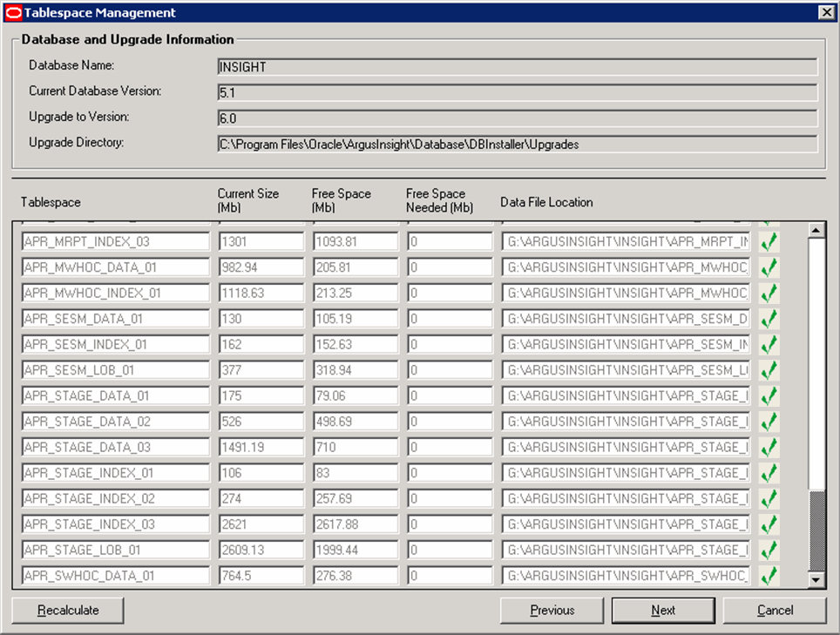Select the APR_STAGE_DATA_03 tablespace name field

[x=116, y=448]
